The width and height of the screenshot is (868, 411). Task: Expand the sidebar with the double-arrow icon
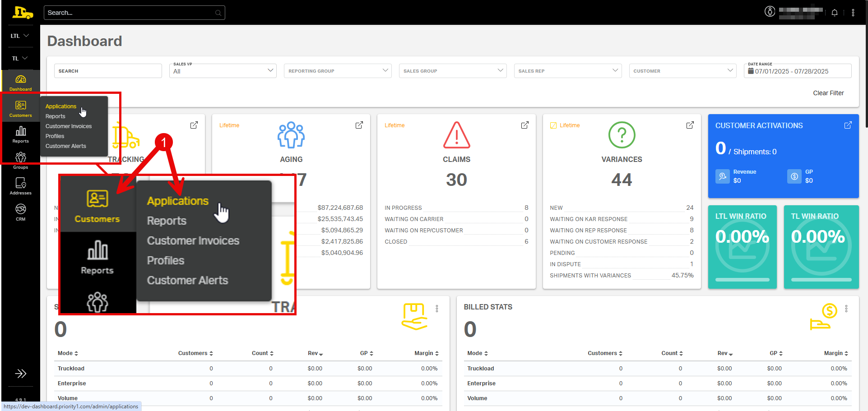21,374
